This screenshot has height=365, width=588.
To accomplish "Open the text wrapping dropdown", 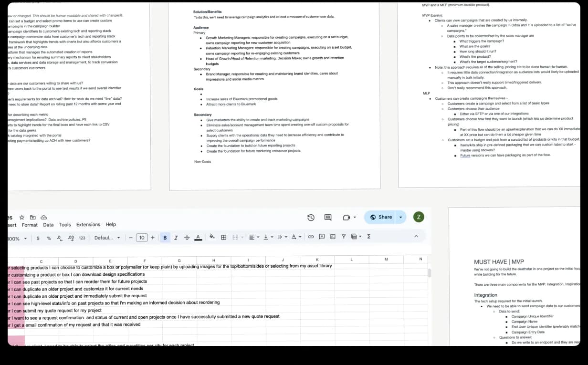I will pyautogui.click(x=282, y=237).
